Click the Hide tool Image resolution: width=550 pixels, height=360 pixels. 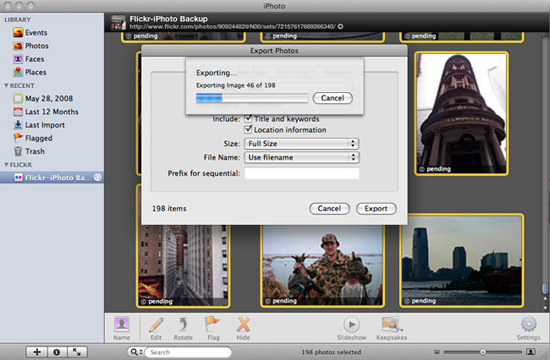click(x=243, y=328)
